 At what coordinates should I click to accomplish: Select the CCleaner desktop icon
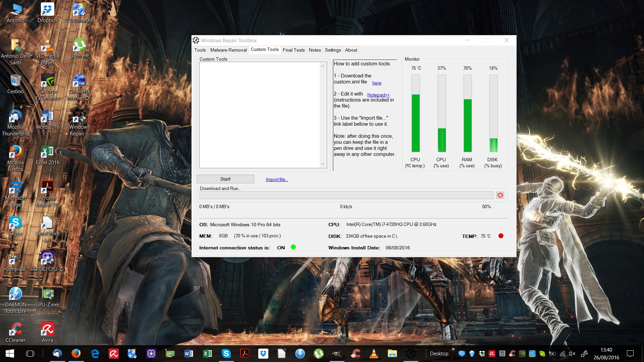(x=15, y=333)
